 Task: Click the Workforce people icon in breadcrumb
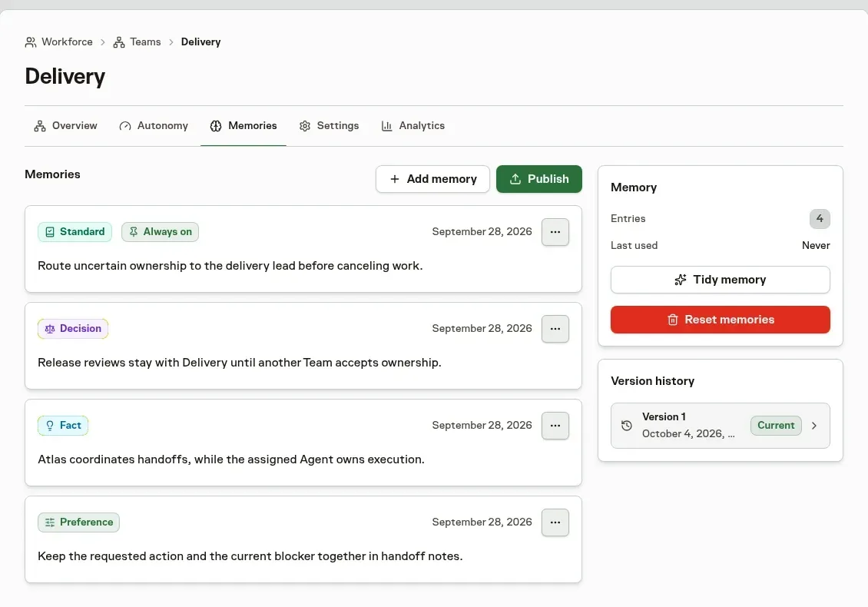pos(31,42)
